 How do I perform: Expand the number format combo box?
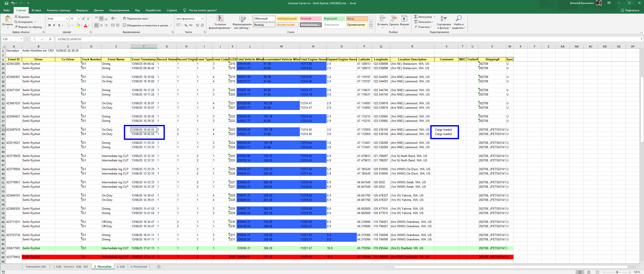tap(202, 18)
